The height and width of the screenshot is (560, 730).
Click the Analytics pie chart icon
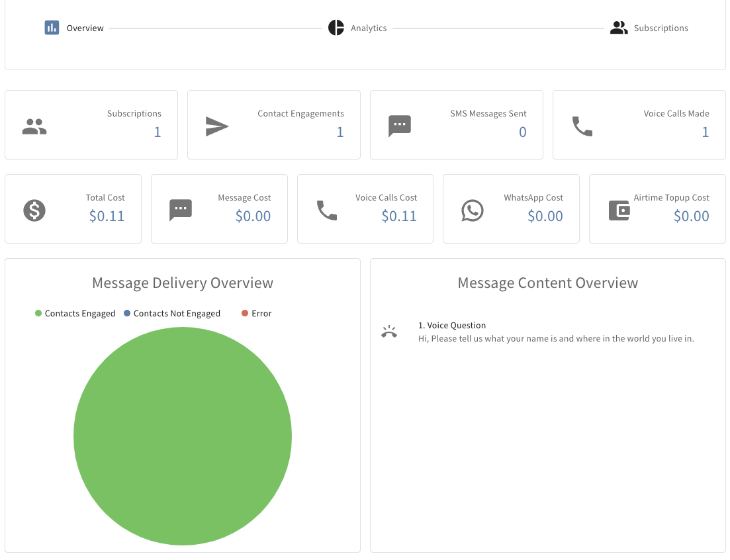(336, 28)
